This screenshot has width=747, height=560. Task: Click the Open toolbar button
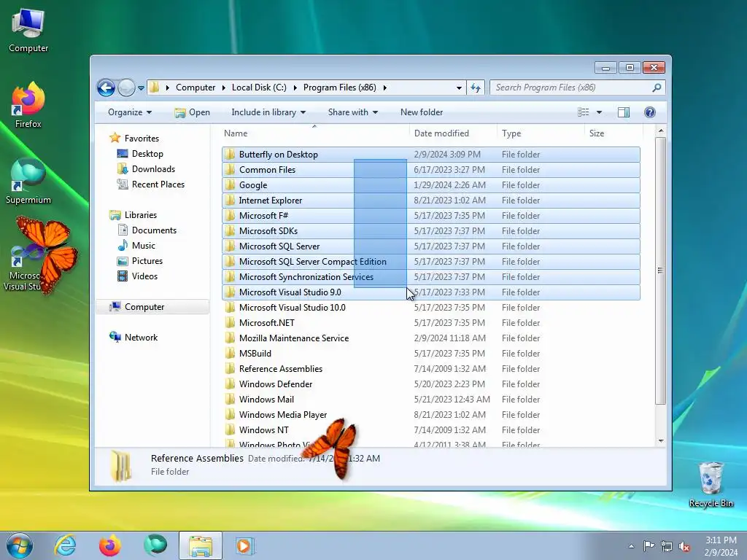[193, 112]
